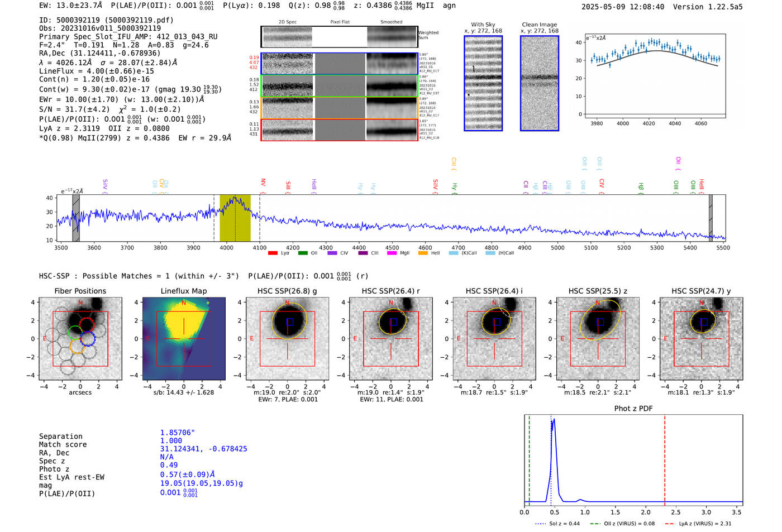782x532 pixels.
Task: Click the dark purple CIII legend swatch
Action: 363,253
